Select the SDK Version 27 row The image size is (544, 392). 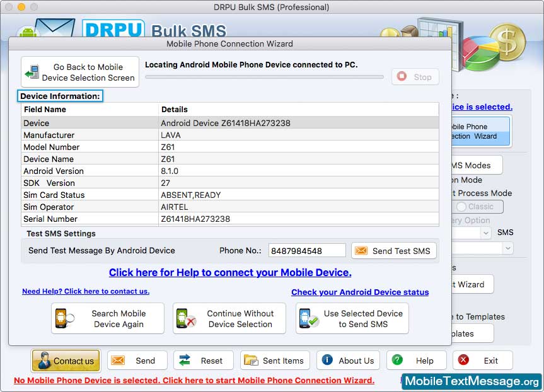[230, 183]
